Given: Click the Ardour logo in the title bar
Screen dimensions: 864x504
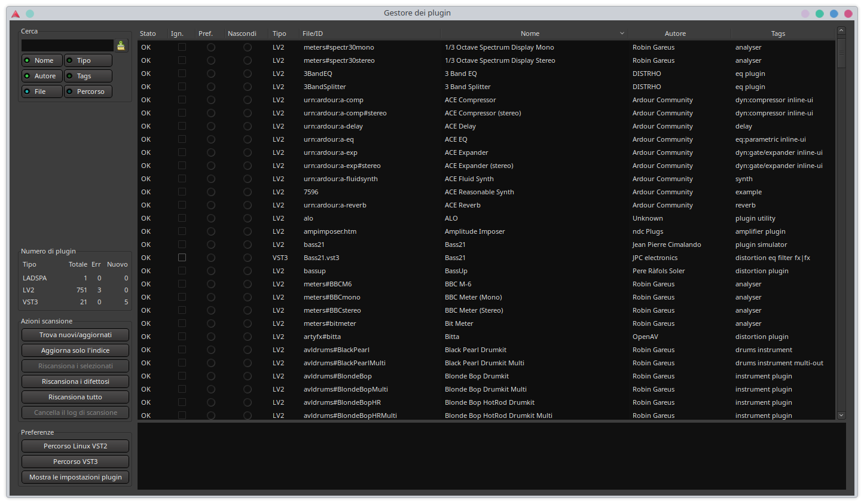Looking at the screenshot, I should tap(16, 14).
